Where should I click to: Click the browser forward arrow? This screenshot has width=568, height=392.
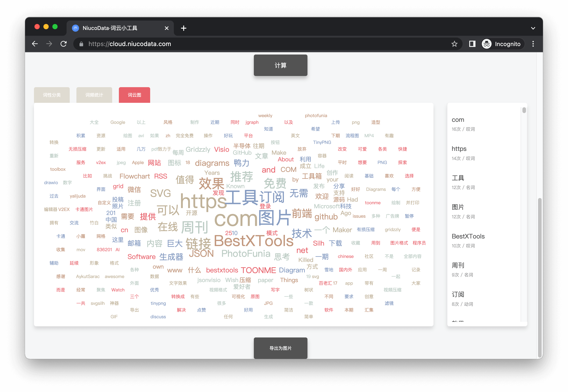(x=49, y=44)
